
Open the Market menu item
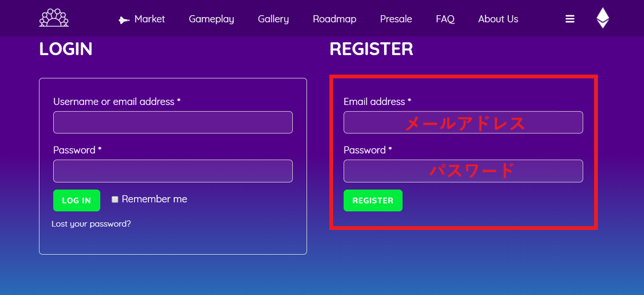149,19
